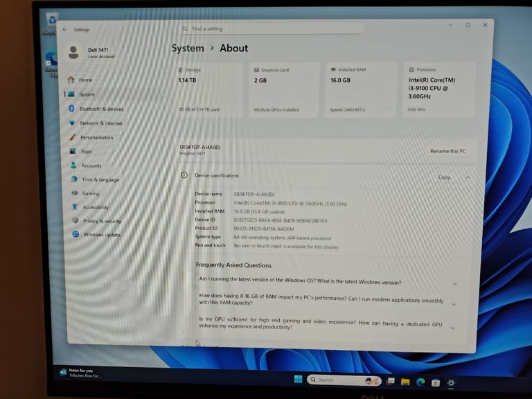Open the Microsoft Edge desktop shortcut
Viewport: 532px width, 399px height.
coord(51,64)
